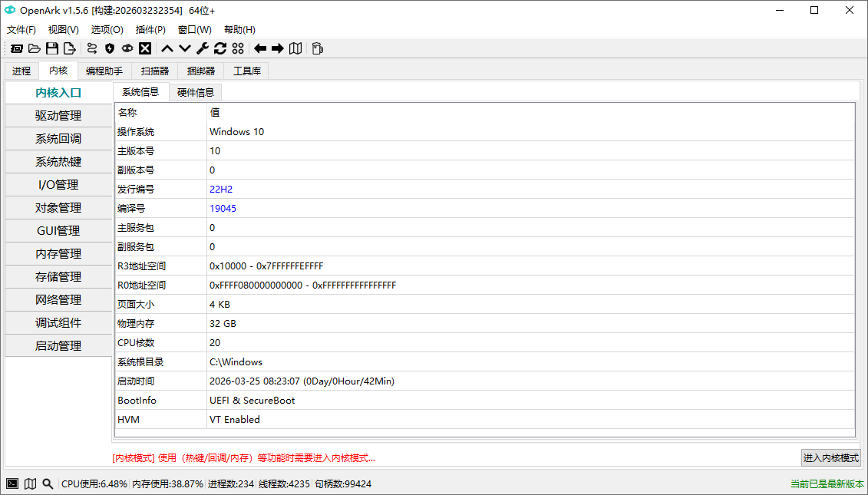
Task: Click the beer mug icon in the toolbar
Action: click(x=317, y=48)
